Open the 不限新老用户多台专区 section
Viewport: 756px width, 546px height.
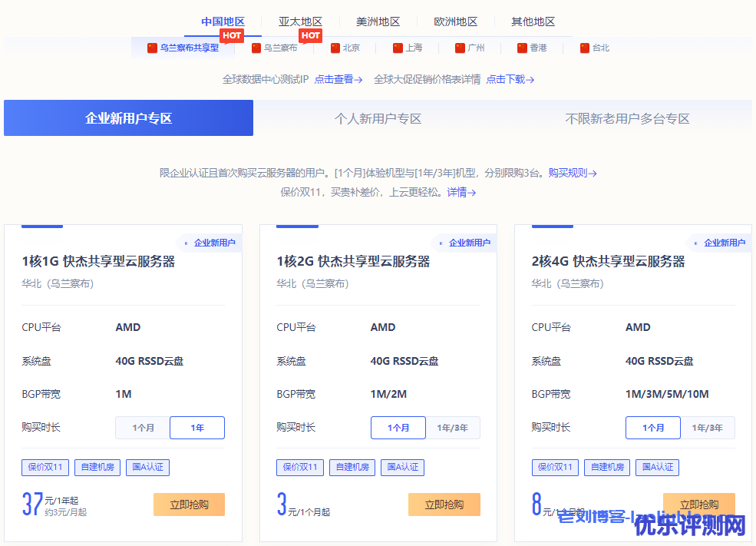tap(627, 118)
